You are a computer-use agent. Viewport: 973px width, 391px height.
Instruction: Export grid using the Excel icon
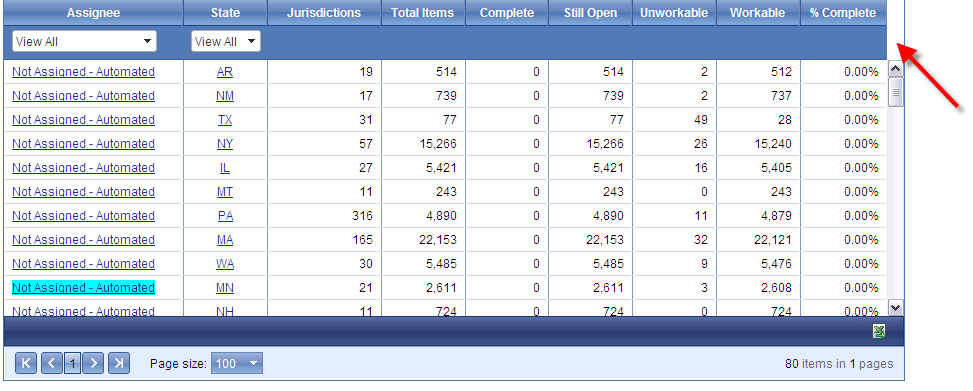coord(879,331)
